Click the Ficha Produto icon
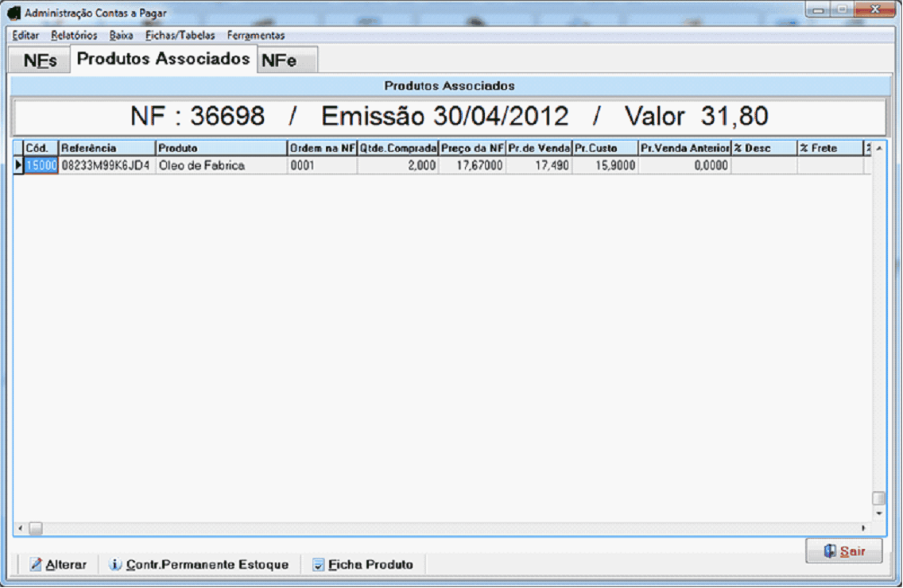 click(x=319, y=564)
